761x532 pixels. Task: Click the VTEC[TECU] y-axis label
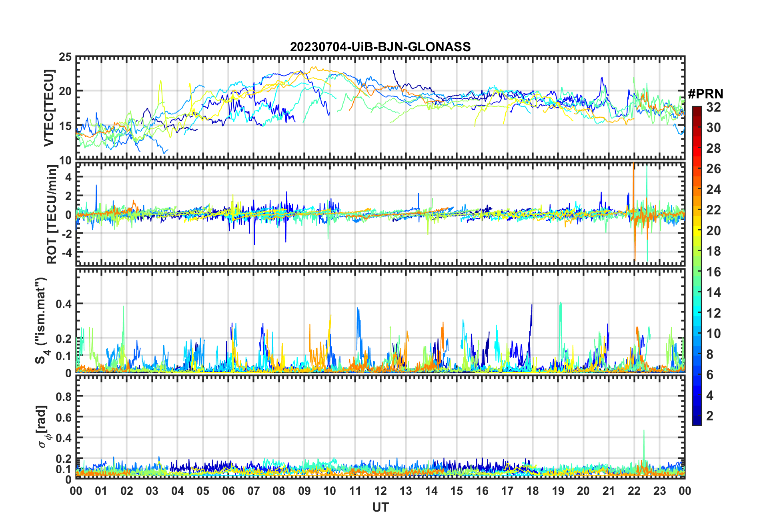pos(49,108)
